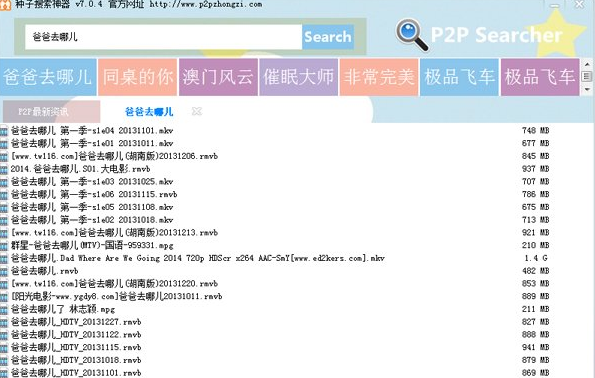
Task: Click video icon of s1e04 20131101.mkv
Action: (x=4, y=131)
